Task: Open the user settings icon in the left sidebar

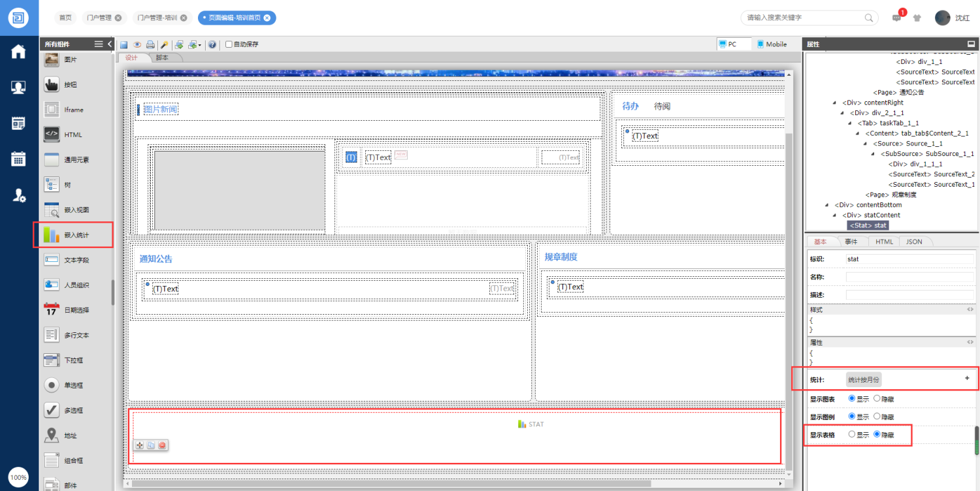Action: (x=19, y=195)
